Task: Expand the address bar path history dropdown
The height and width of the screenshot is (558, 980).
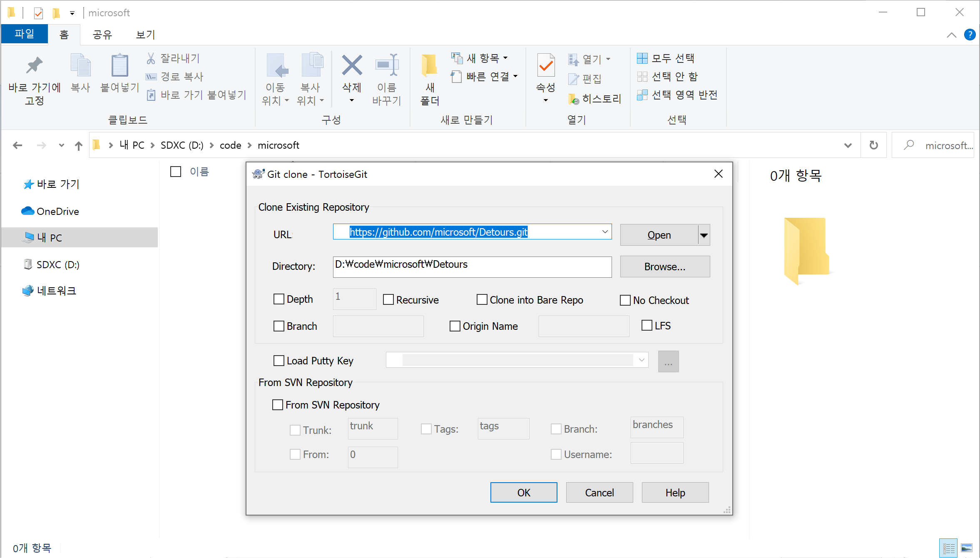Action: pyautogui.click(x=848, y=145)
